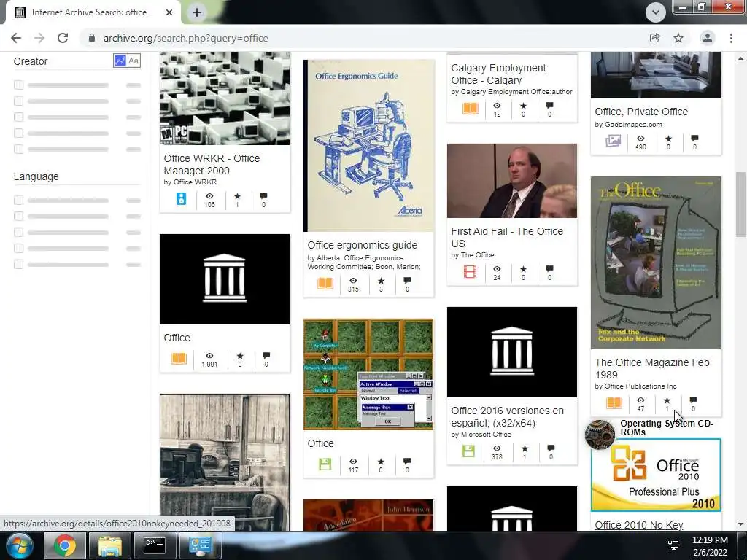
Task: Click book icon on Office Magazine Feb 1989 card
Action: (614, 402)
